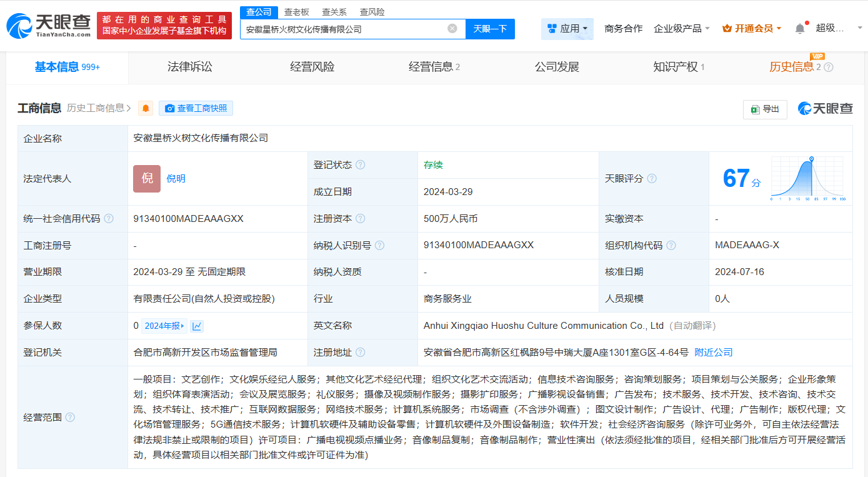Click help icon next to 统一社会信用代码
This screenshot has width=868, height=477.
tap(109, 219)
